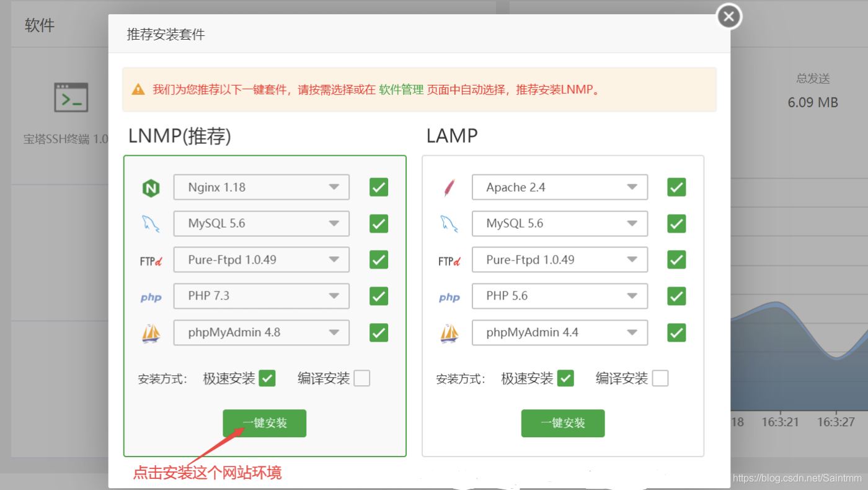The height and width of the screenshot is (490, 868).
Task: Click the 宝塔SSH终端 terminal icon
Action: pos(71,97)
